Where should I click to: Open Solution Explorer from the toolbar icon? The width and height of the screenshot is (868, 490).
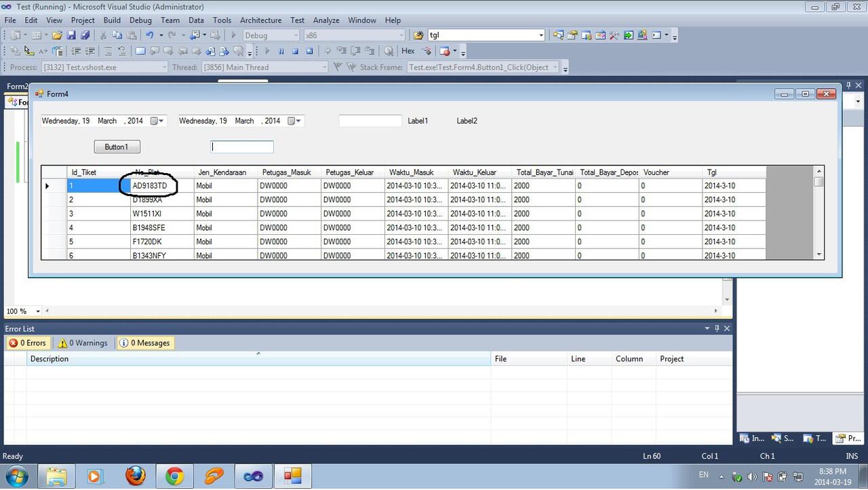(558, 35)
